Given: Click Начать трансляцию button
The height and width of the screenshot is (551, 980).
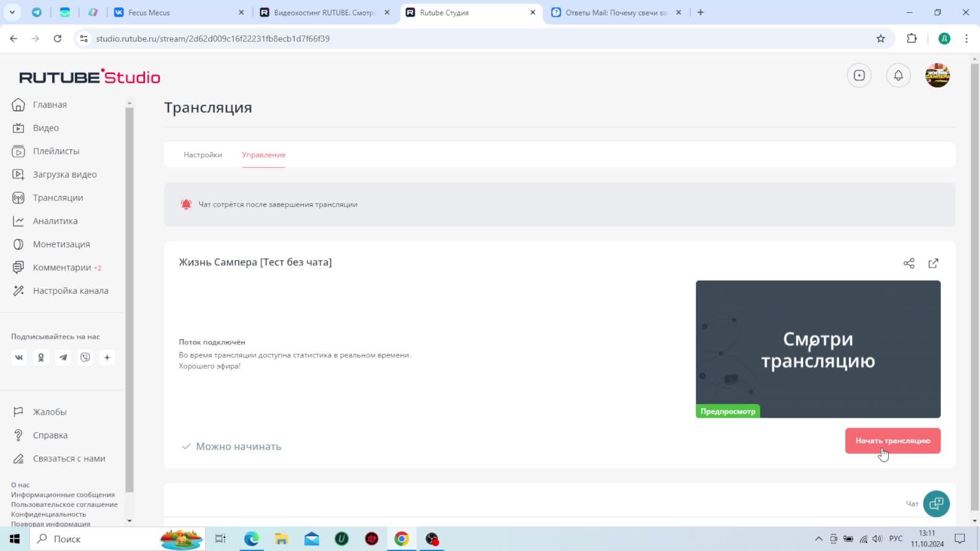Looking at the screenshot, I should 893,441.
